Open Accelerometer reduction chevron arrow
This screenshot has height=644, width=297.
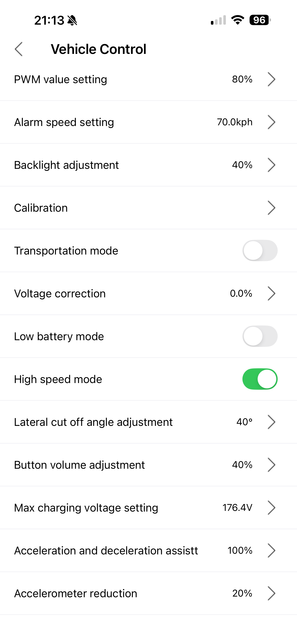271,593
